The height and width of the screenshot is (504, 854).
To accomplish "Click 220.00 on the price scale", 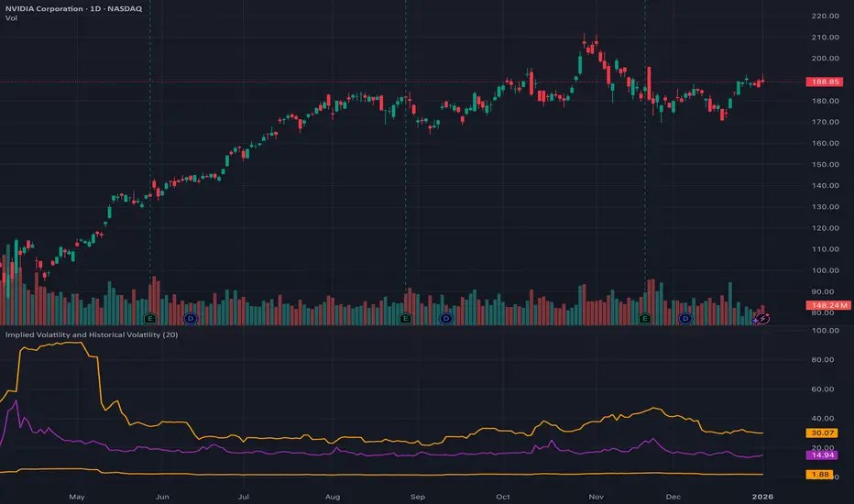I will click(825, 16).
